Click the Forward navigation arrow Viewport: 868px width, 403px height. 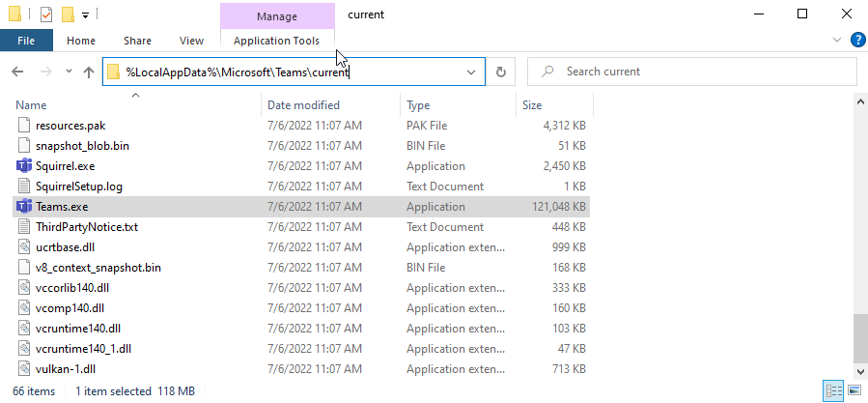tap(46, 72)
